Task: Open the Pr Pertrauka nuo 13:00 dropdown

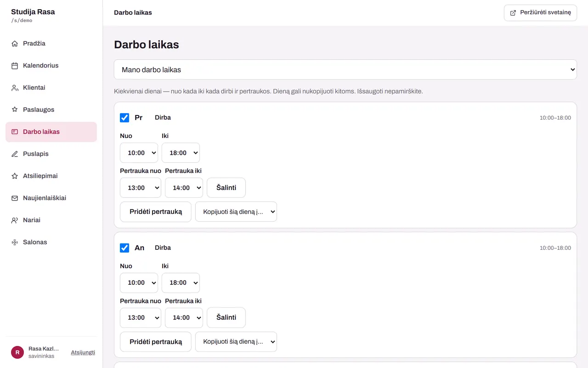Action: 141,188
